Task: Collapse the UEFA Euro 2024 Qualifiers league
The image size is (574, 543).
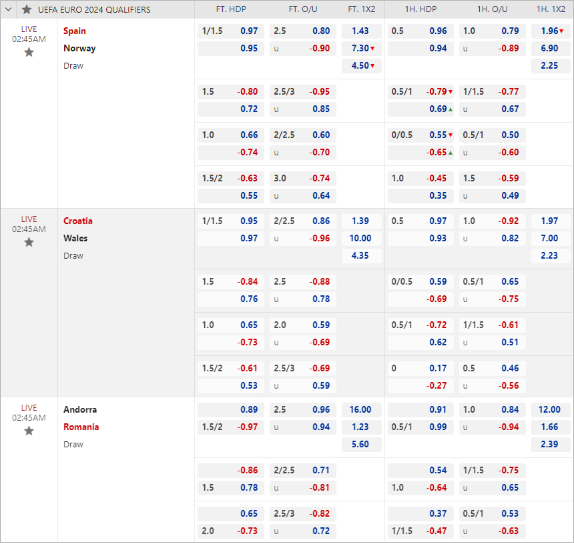Action: pyautogui.click(x=8, y=10)
